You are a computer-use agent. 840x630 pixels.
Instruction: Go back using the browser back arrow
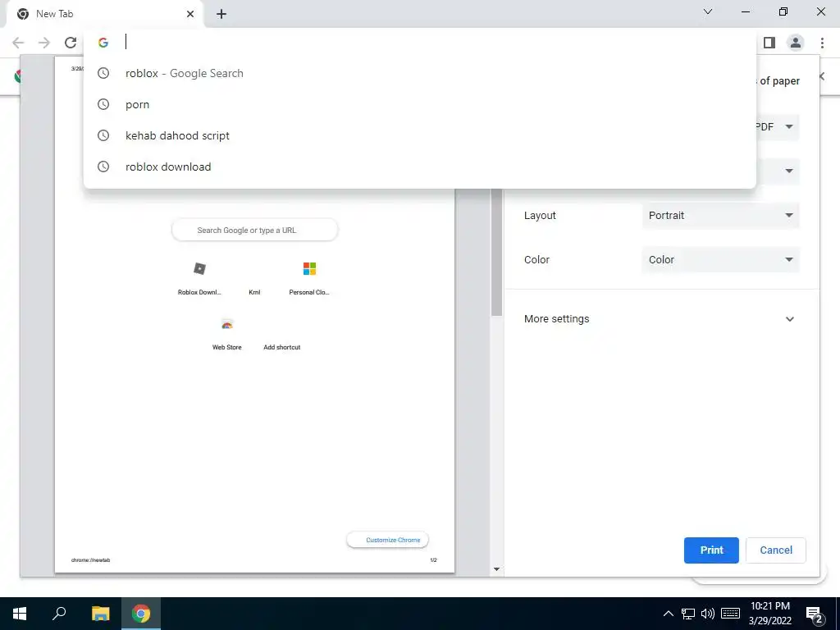pos(18,43)
